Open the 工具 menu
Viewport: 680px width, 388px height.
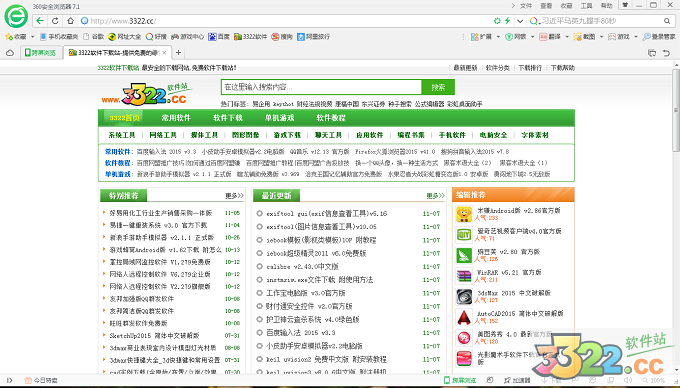coord(586,6)
